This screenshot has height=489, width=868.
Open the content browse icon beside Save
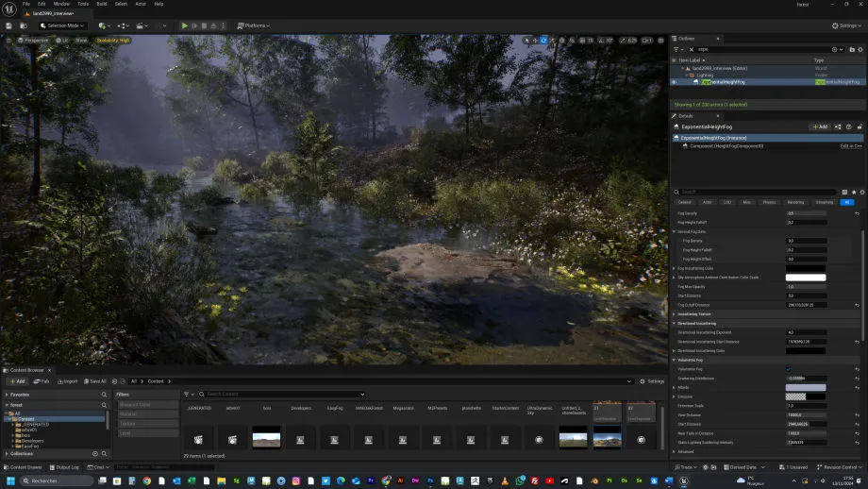point(24,25)
